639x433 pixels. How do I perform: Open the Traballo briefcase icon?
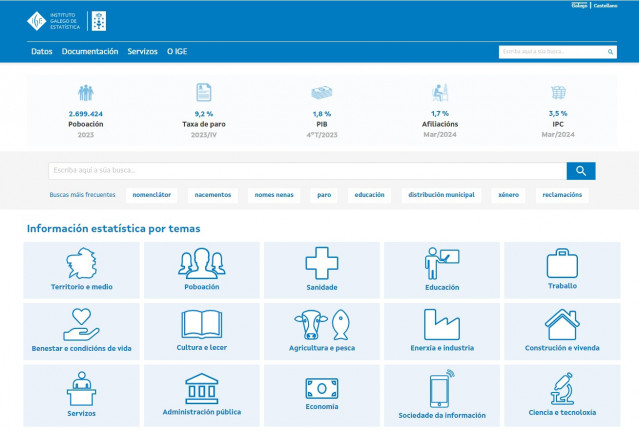point(562,263)
